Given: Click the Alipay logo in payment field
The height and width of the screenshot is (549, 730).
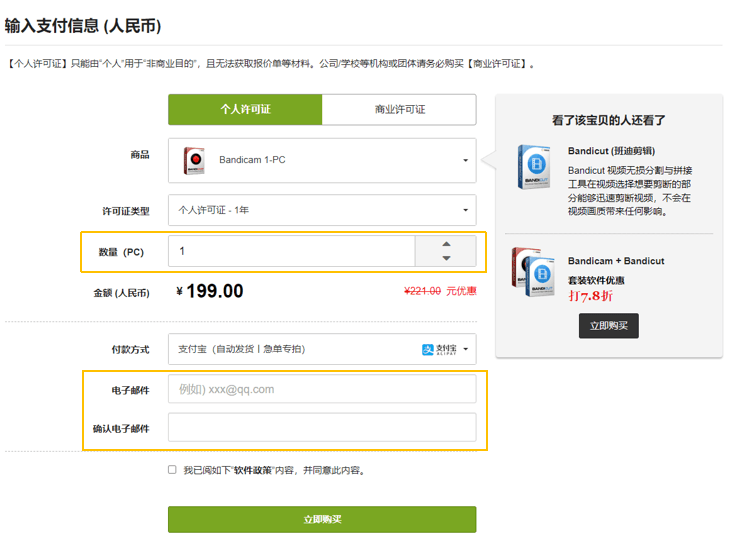Looking at the screenshot, I should pyautogui.click(x=439, y=349).
